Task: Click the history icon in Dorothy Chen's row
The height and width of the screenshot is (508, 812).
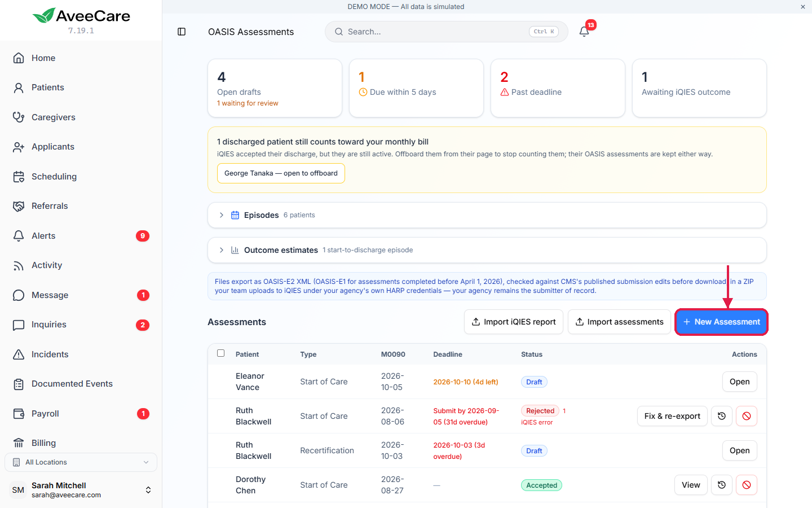Action: [x=722, y=485]
